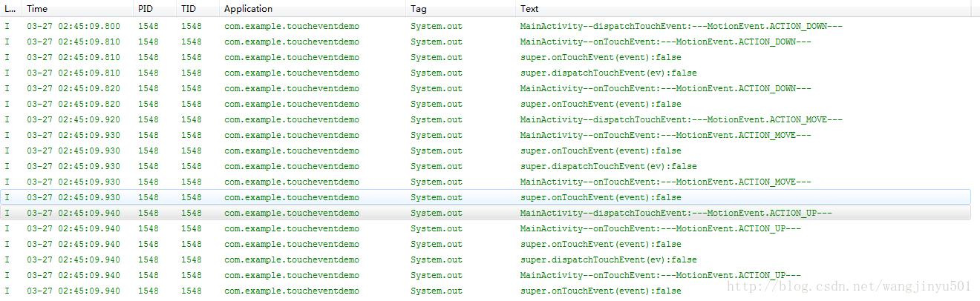Sort by the Application column header
The width and height of the screenshot is (980, 301).
[x=313, y=9]
